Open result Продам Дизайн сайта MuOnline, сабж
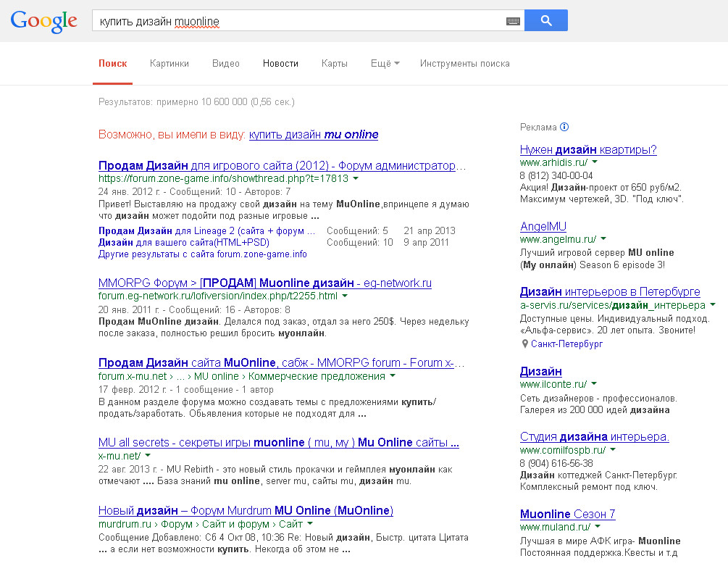Viewport: 728px width, 566px height. point(281,362)
